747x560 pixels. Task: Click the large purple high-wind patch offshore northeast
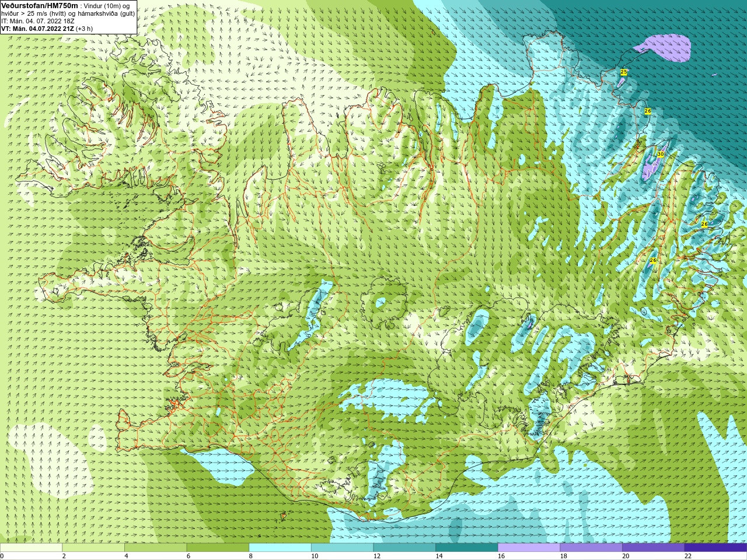point(667,48)
